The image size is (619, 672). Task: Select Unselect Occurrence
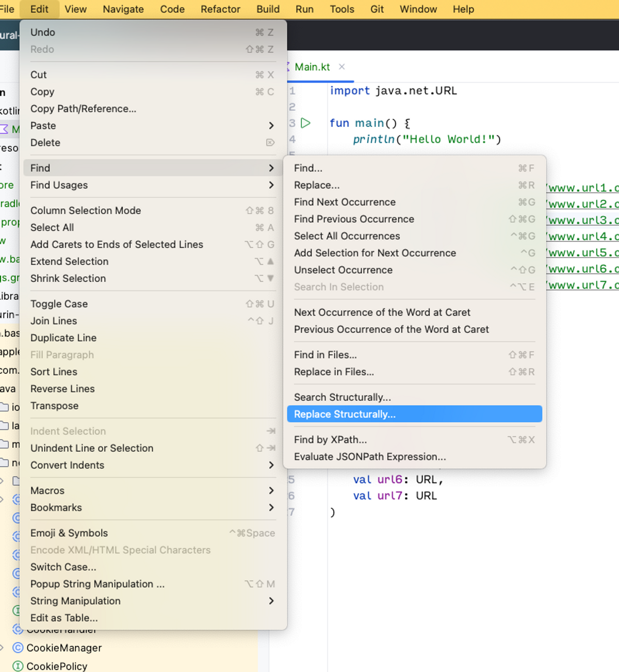point(414,270)
